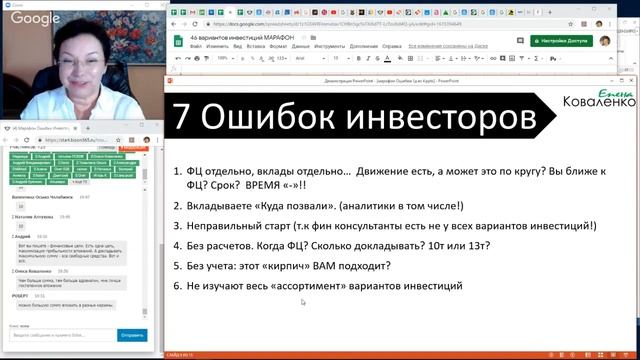Image resolution: width=640 pixels, height=360 pixels.
Task: Insert chart from Sheets toolbar
Action: tap(512, 59)
